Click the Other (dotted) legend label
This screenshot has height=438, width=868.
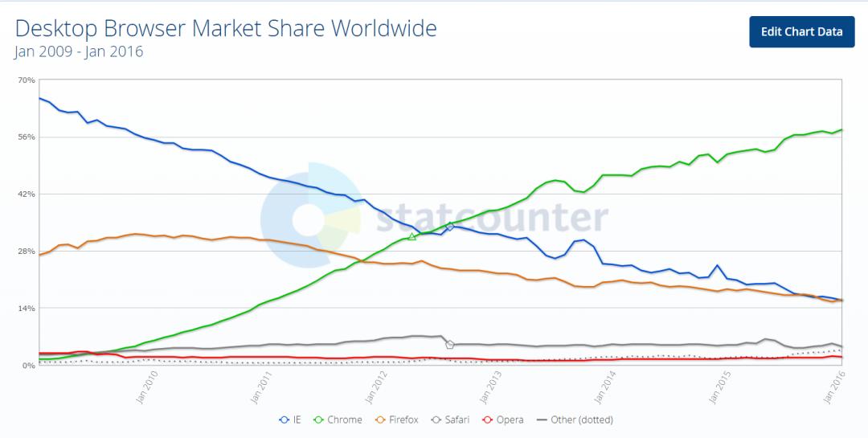coord(582,420)
